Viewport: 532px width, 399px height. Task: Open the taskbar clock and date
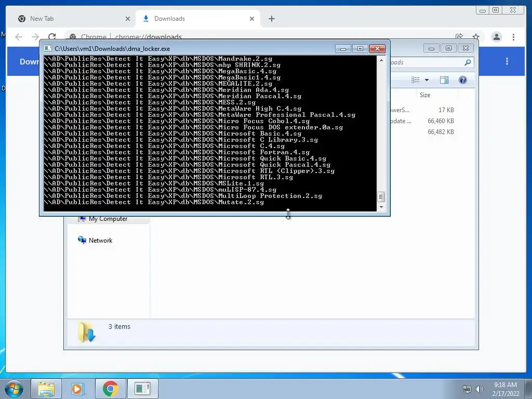506,389
